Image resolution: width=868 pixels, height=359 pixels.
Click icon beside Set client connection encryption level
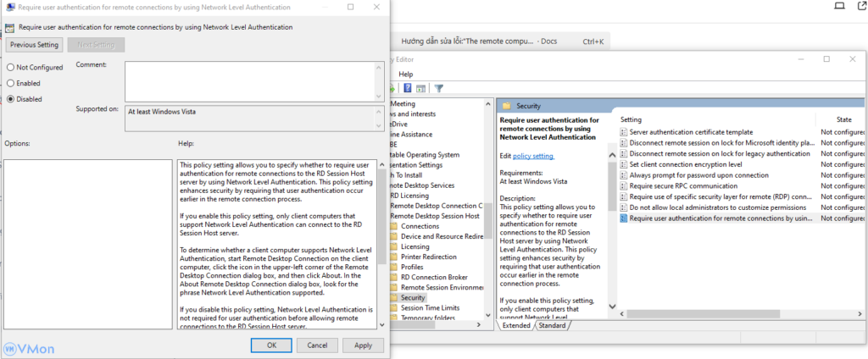(x=624, y=164)
